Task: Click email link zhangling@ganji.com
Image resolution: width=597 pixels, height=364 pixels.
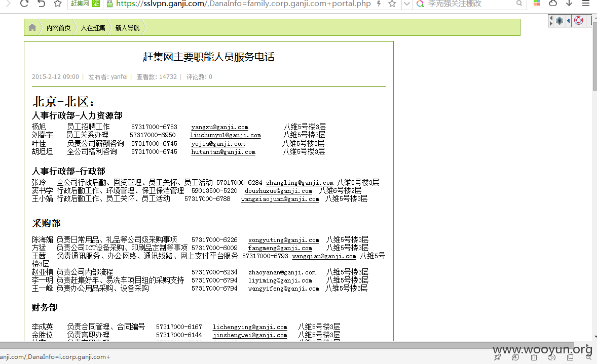Action: [300, 183]
